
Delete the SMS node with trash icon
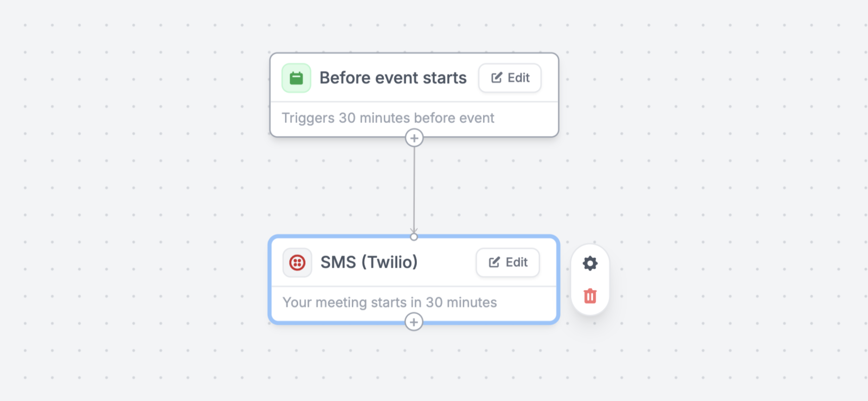click(590, 296)
